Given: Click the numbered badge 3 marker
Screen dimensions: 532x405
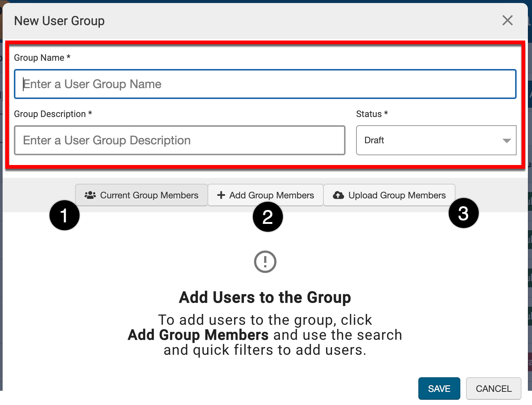Looking at the screenshot, I should pyautogui.click(x=463, y=213).
